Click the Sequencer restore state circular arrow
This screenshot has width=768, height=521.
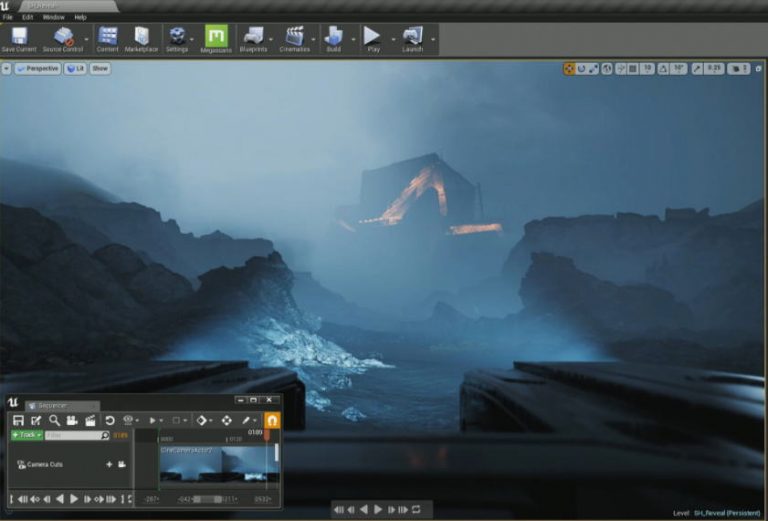110,420
